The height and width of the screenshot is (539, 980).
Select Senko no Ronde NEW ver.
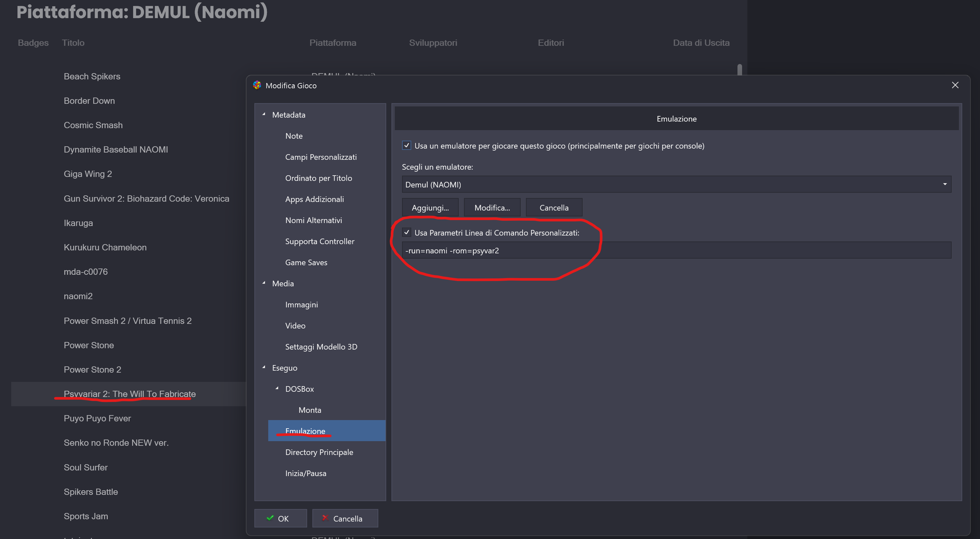116,442
